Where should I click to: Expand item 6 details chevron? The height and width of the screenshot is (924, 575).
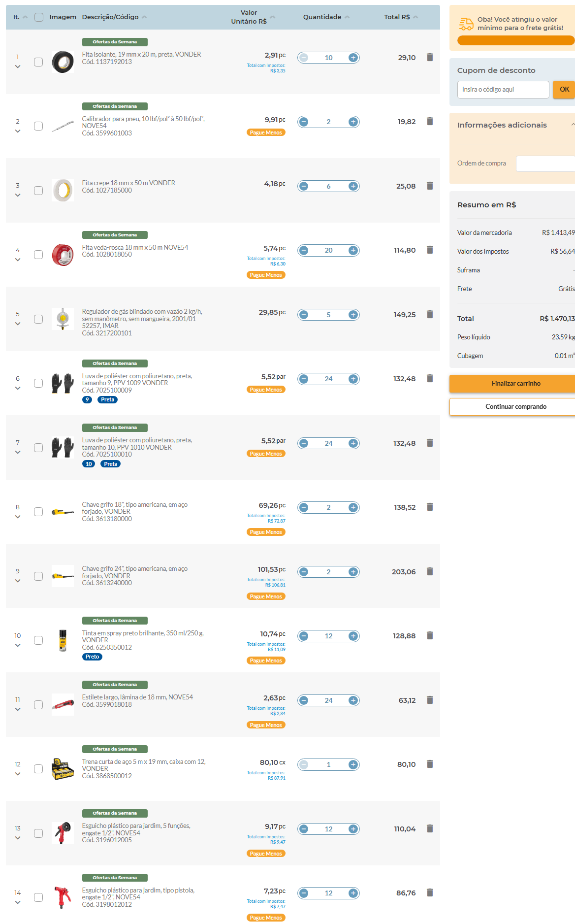(x=18, y=388)
